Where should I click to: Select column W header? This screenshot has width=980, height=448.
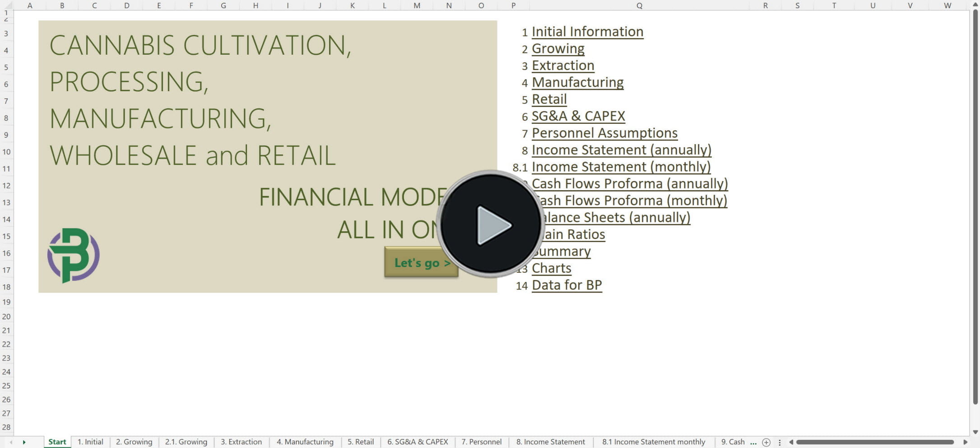(x=947, y=5)
